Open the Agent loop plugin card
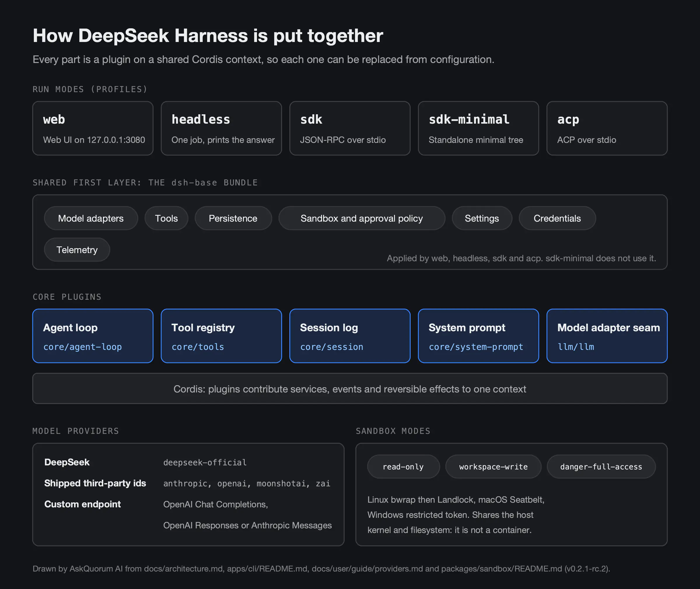The image size is (700, 589). coord(93,336)
